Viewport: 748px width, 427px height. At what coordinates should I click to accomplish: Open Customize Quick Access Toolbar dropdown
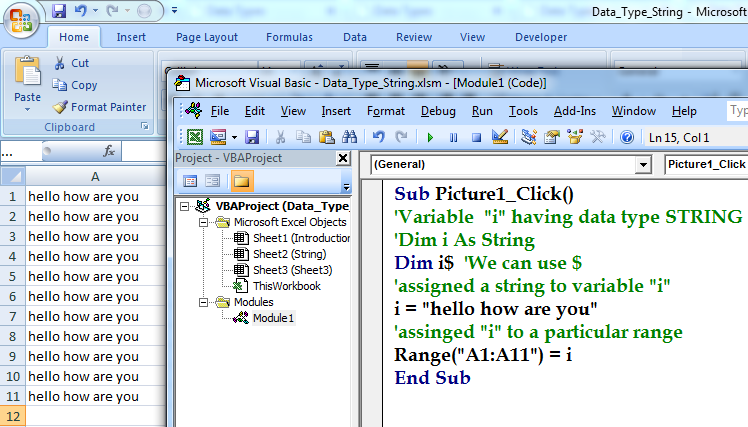click(x=175, y=10)
